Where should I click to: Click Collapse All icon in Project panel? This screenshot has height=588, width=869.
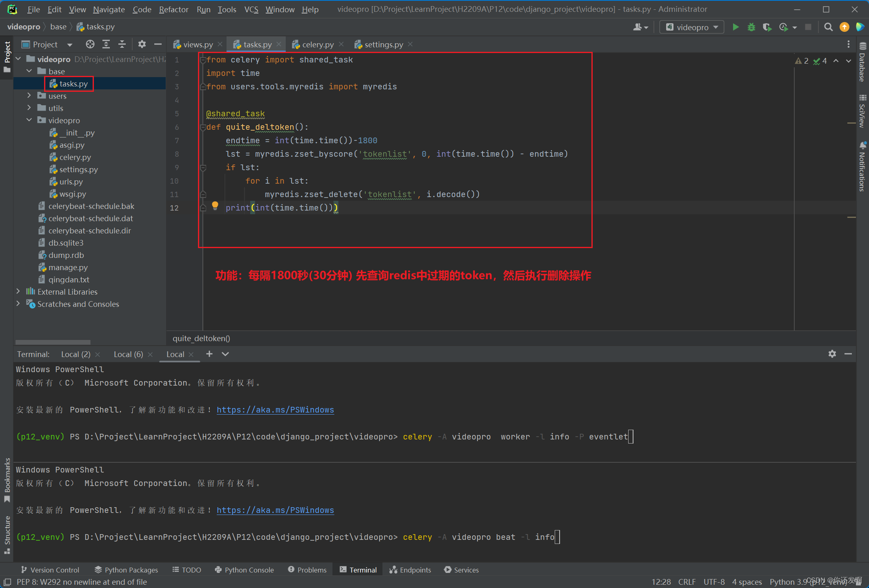coord(122,44)
